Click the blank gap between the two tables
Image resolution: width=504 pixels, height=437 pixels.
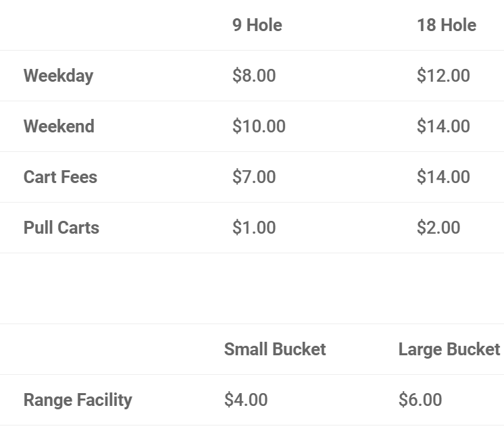(252, 288)
